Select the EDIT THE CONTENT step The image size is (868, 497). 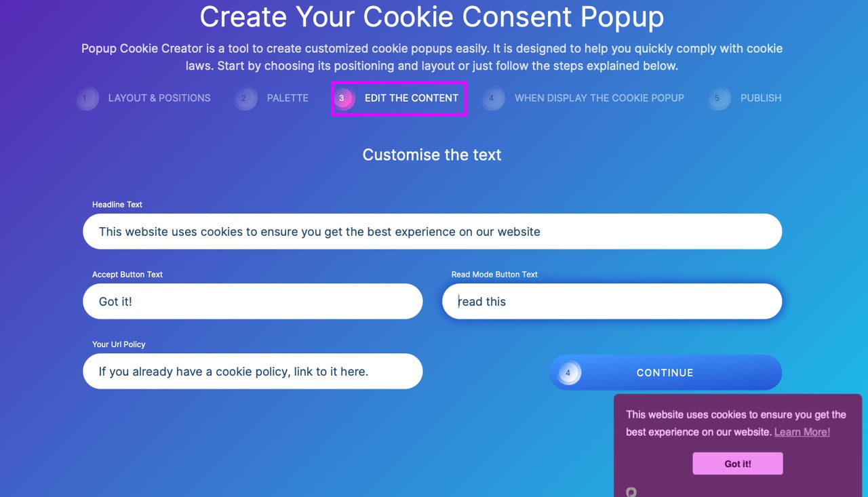tap(411, 98)
